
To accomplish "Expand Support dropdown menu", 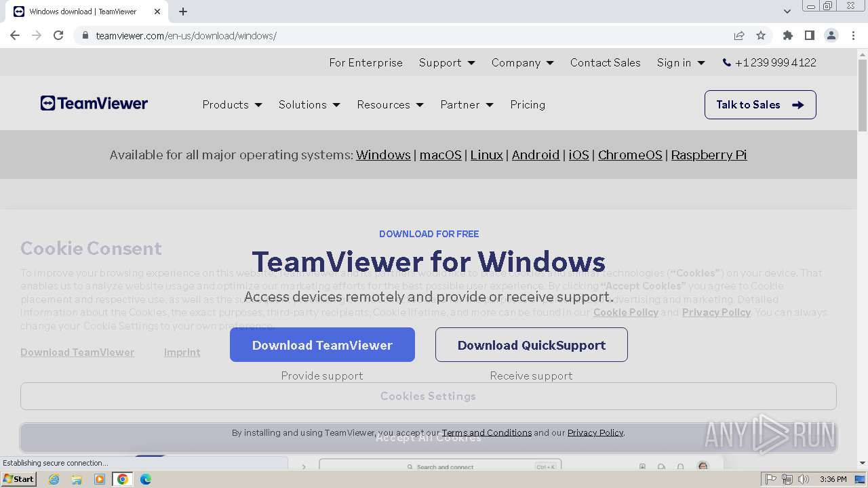I will click(x=447, y=62).
